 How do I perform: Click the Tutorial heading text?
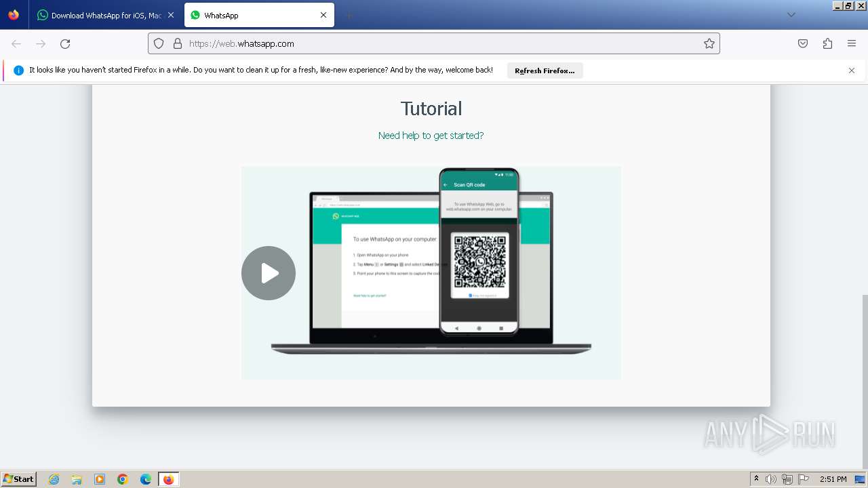pos(431,108)
